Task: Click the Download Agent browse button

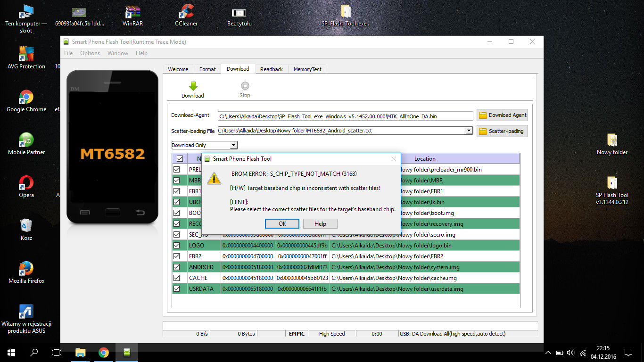Action: click(x=502, y=115)
